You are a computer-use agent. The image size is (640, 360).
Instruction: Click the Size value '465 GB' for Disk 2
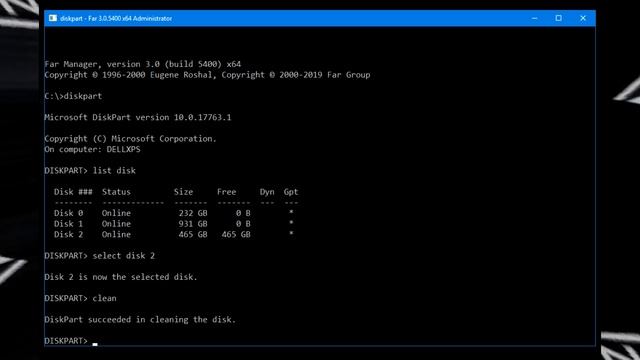(x=193, y=234)
